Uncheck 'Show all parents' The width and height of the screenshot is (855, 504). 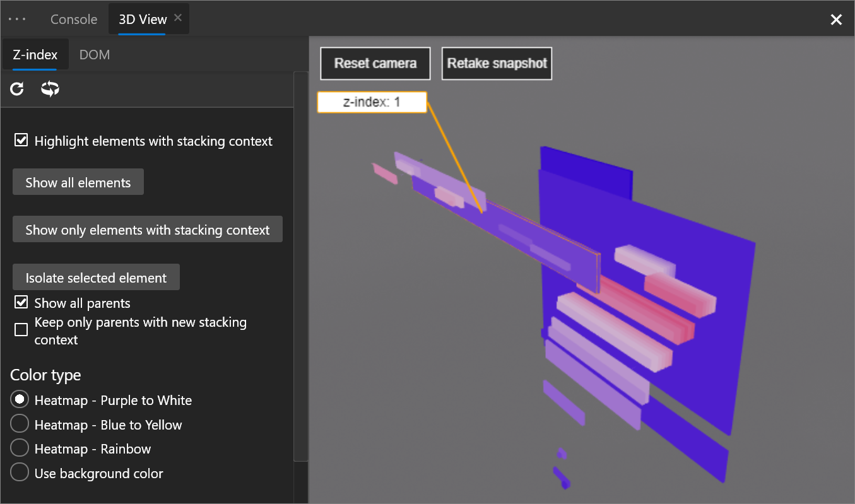(x=21, y=302)
